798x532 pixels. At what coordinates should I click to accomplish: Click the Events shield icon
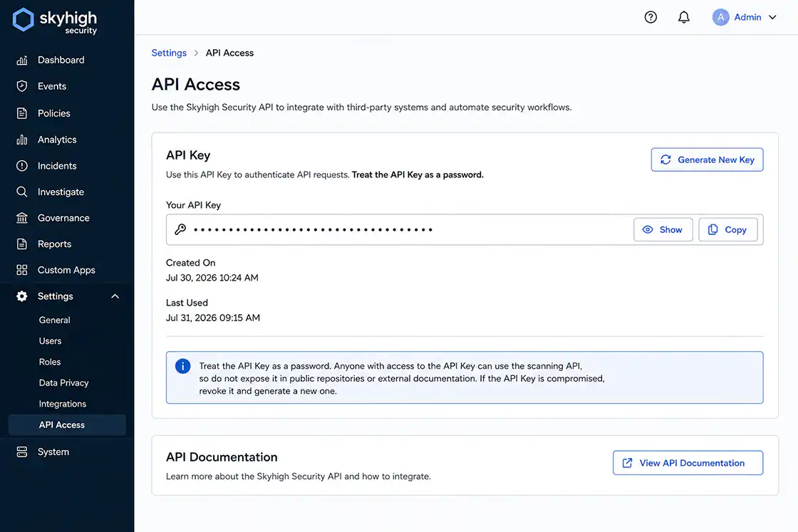(x=22, y=86)
